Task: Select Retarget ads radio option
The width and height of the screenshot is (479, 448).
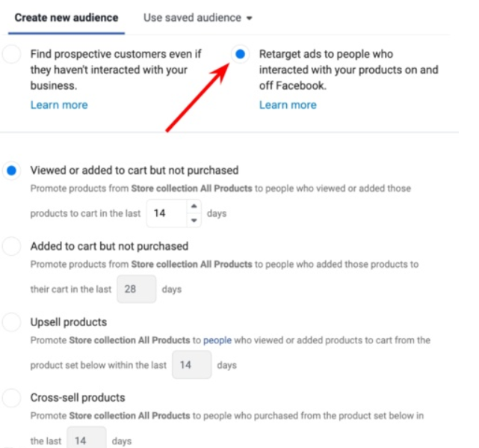Action: 240,54
